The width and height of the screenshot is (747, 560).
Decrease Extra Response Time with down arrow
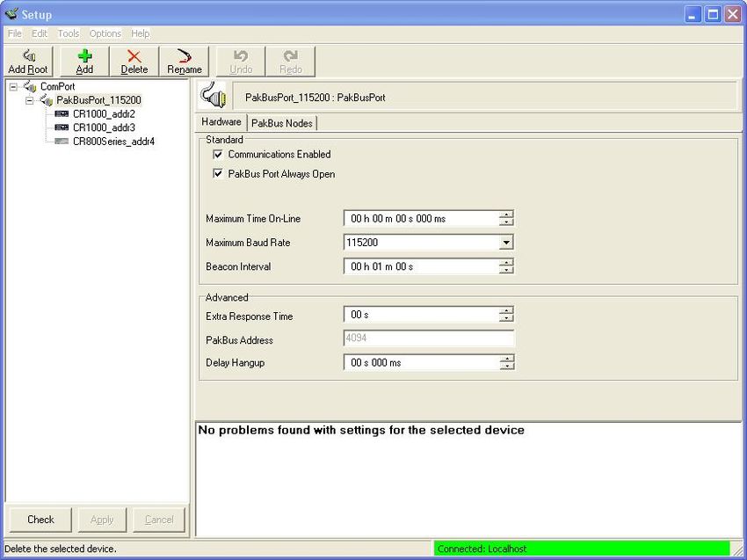[x=506, y=318]
